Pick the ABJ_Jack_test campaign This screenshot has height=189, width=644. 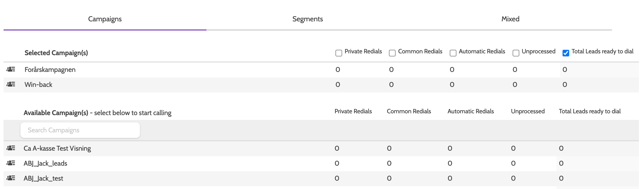43,178
